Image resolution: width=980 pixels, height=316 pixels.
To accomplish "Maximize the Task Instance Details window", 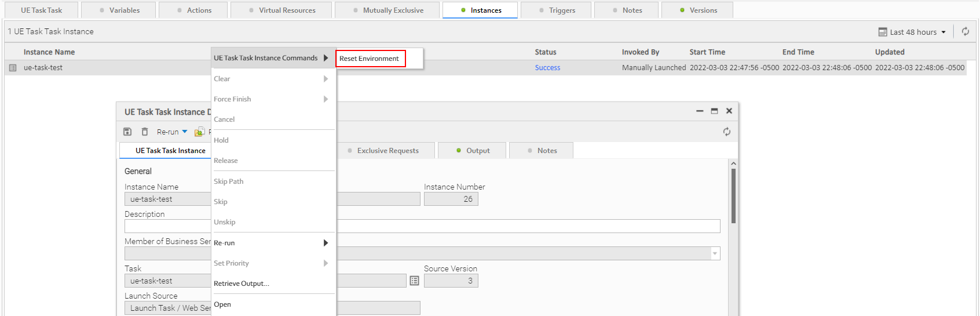I will pyautogui.click(x=714, y=111).
